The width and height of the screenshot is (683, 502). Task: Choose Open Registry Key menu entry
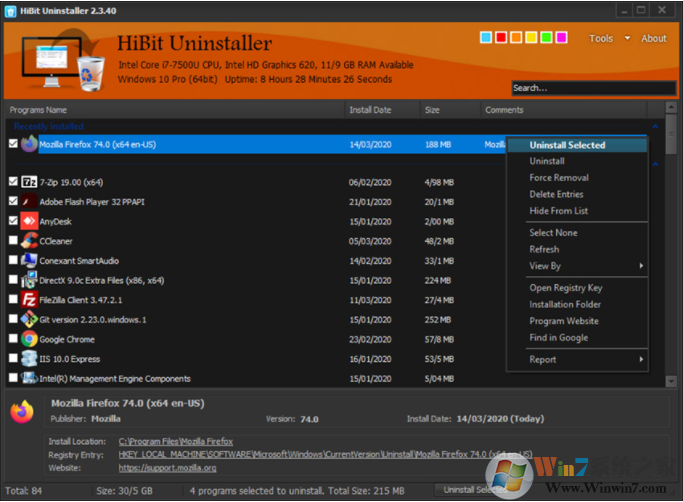point(577,288)
